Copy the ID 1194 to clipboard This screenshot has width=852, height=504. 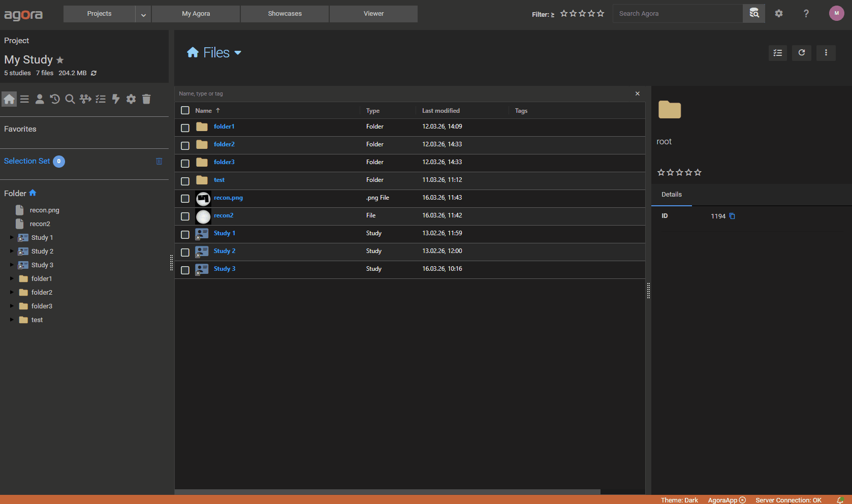click(732, 216)
